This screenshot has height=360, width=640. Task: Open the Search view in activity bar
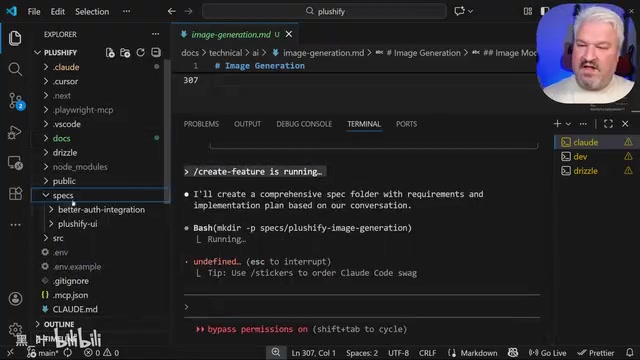point(15,69)
